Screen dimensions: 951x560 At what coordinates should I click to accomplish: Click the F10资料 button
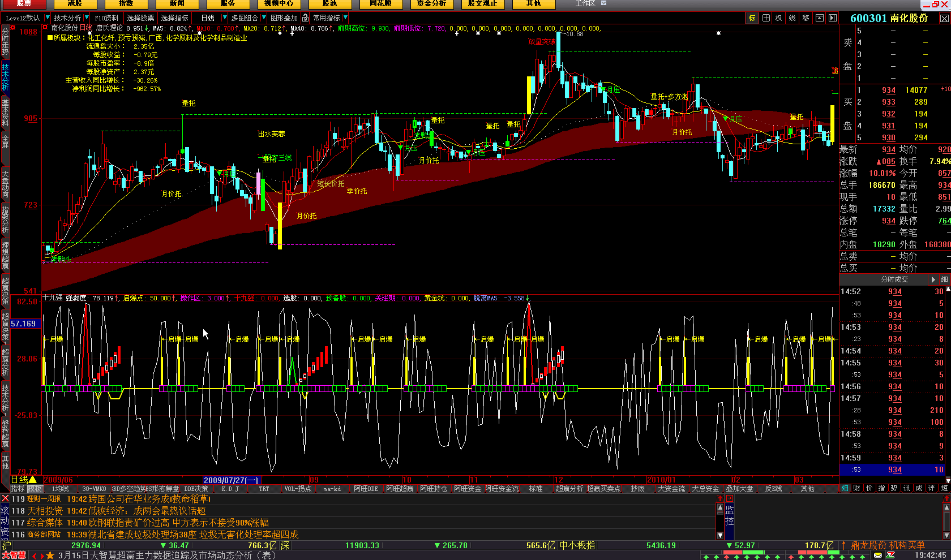(x=106, y=18)
